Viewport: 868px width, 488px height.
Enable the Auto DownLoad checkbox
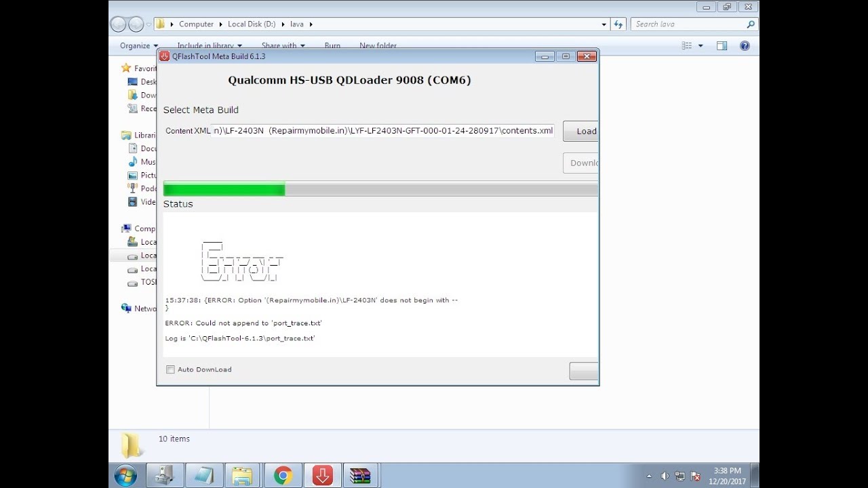coord(170,369)
